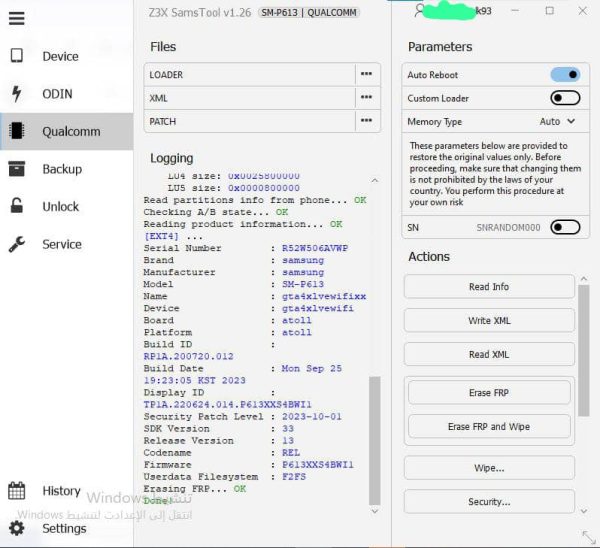600x548 pixels.
Task: Click Erase FRP and Wipe button
Action: (489, 427)
